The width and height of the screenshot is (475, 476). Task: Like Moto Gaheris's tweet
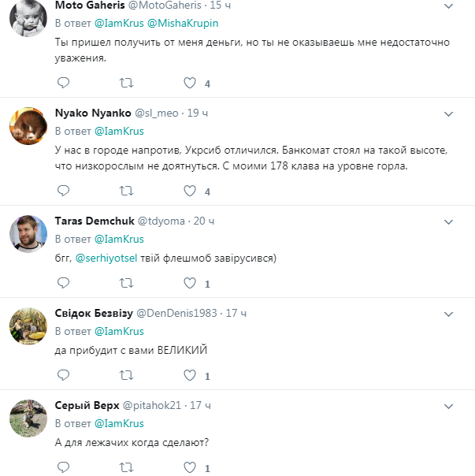pos(189,83)
